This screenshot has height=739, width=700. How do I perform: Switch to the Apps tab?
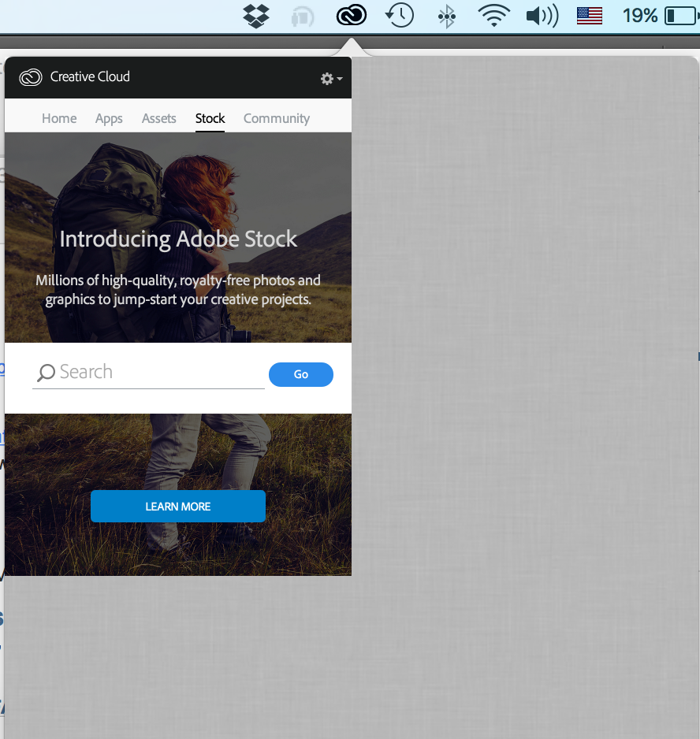(109, 118)
